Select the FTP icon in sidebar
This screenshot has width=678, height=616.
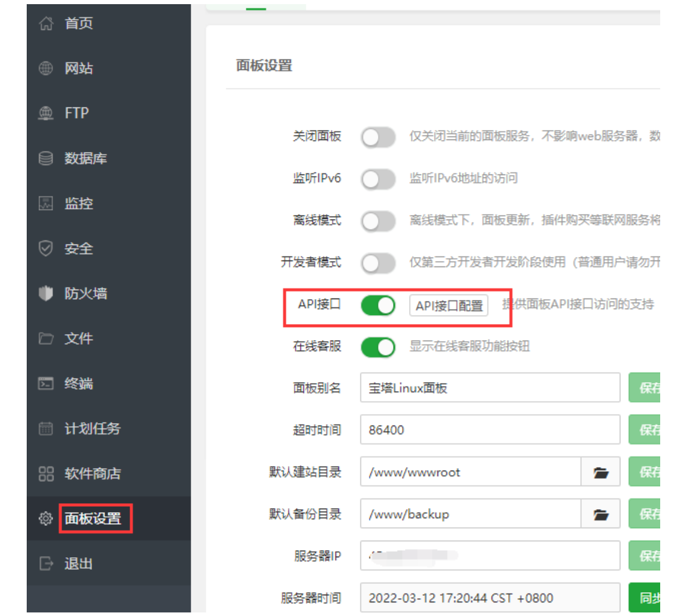[x=46, y=113]
